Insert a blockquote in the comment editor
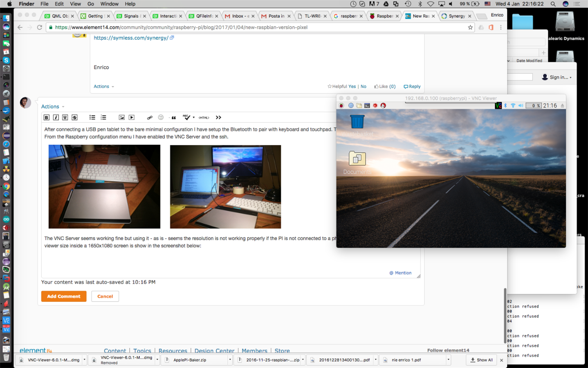This screenshot has height=368, width=588. [x=174, y=117]
